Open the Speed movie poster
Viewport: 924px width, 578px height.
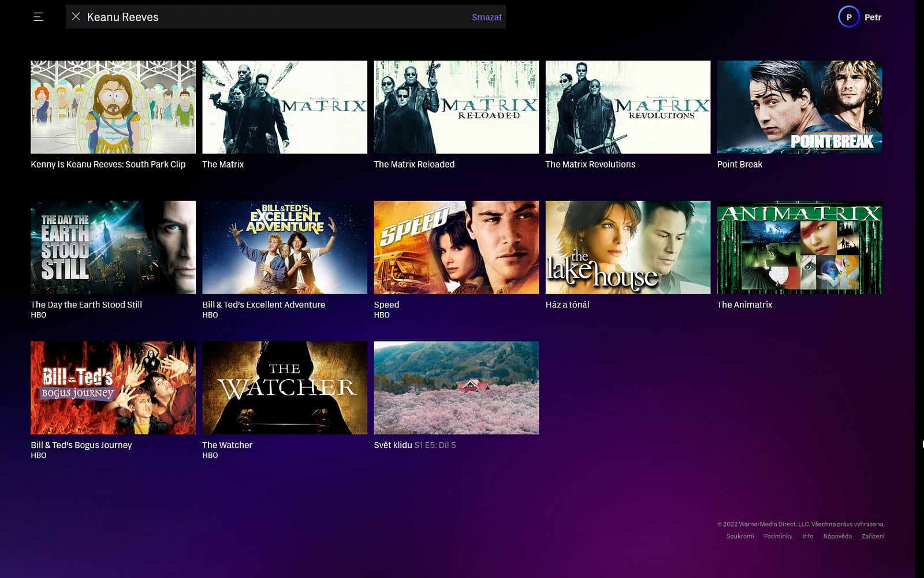(x=456, y=247)
